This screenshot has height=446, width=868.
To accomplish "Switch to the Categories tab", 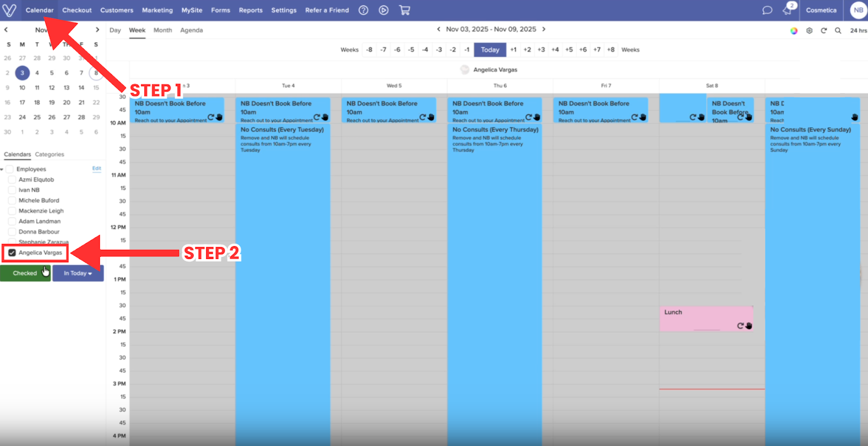I will pyautogui.click(x=49, y=154).
